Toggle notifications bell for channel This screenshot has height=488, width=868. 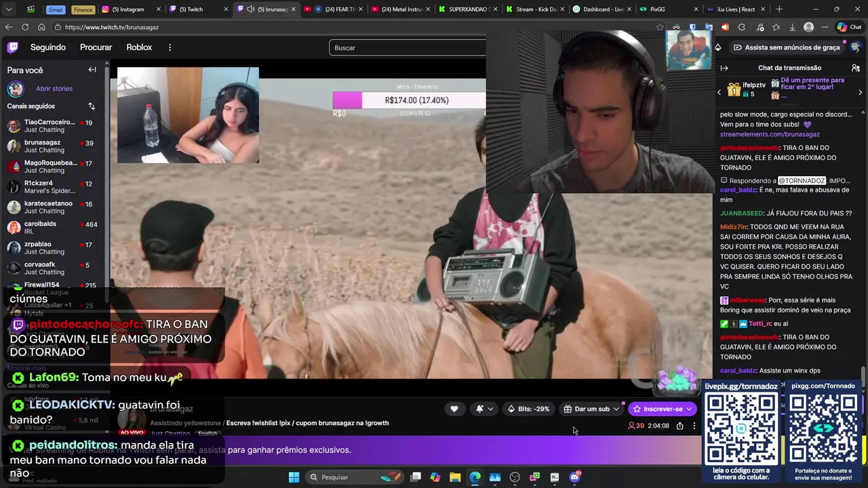(479, 409)
